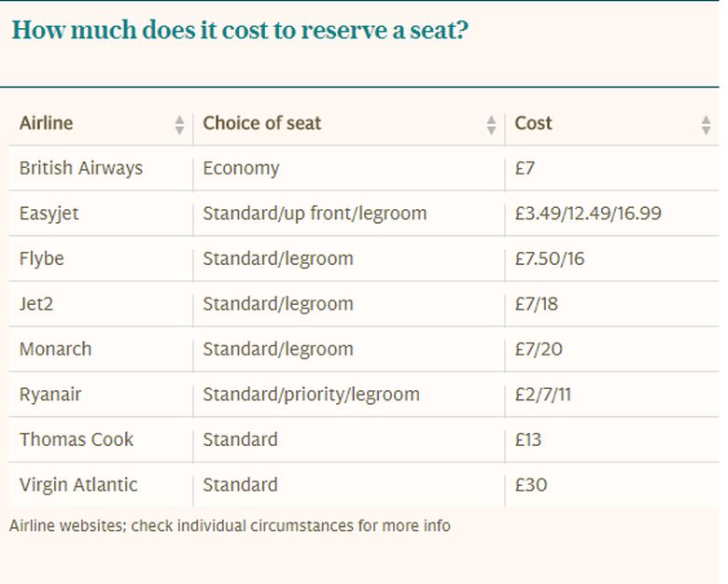This screenshot has width=728, height=584.
Task: Select the £30 cost value
Action: click(531, 485)
